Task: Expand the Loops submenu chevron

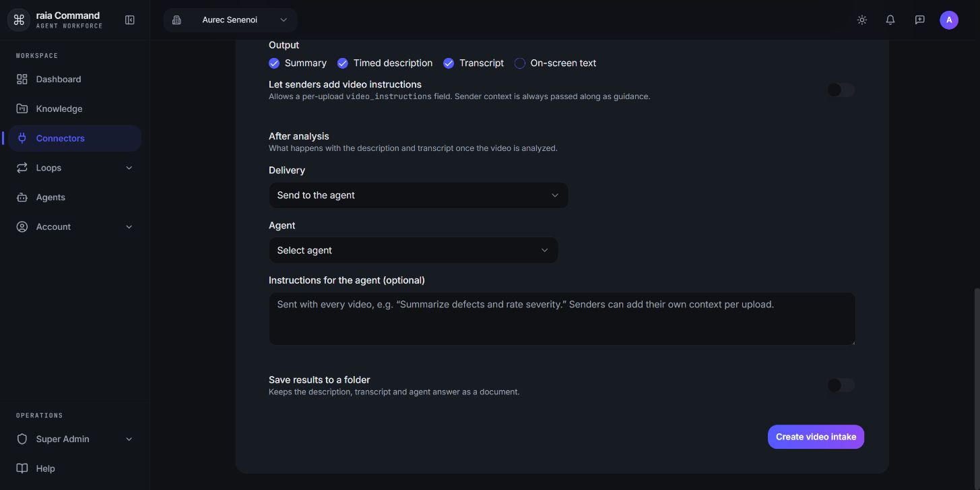Action: [129, 168]
